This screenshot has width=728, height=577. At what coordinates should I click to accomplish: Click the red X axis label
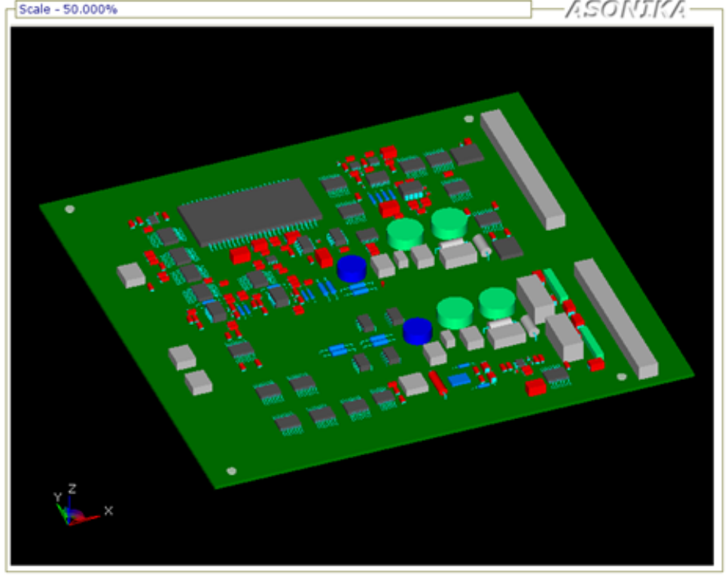108,511
